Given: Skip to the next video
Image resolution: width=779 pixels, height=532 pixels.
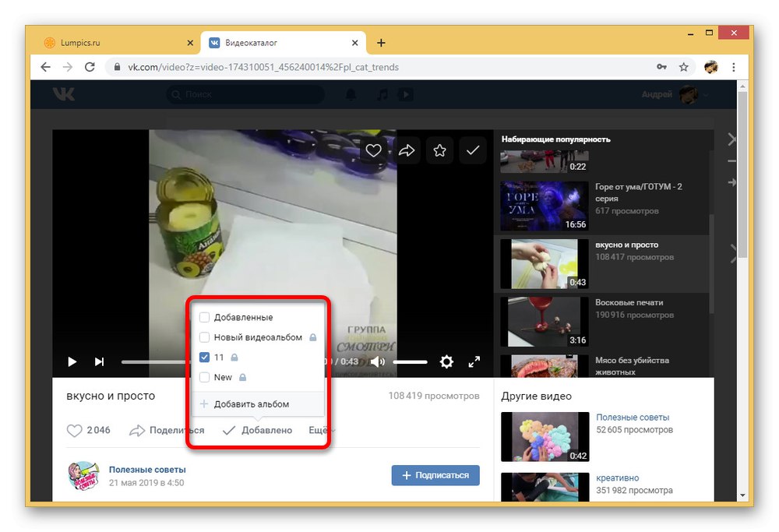Looking at the screenshot, I should click(x=100, y=361).
